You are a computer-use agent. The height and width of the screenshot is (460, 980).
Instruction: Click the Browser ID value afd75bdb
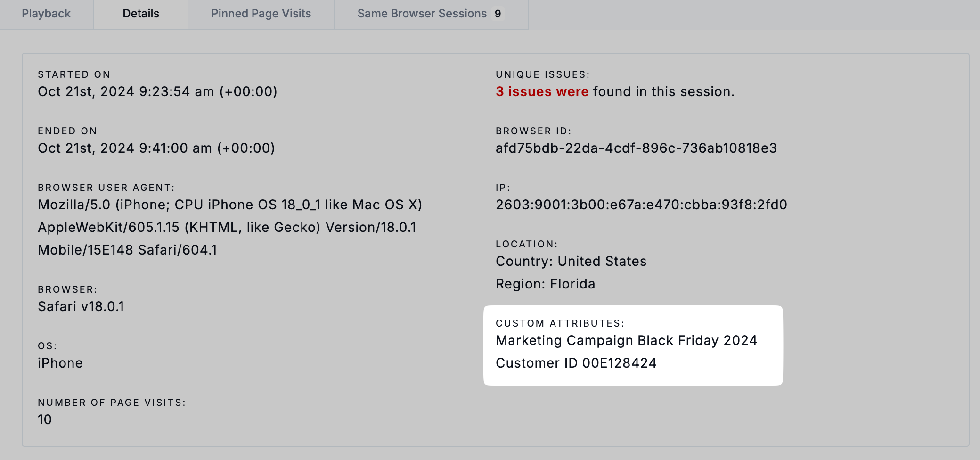pyautogui.click(x=636, y=148)
